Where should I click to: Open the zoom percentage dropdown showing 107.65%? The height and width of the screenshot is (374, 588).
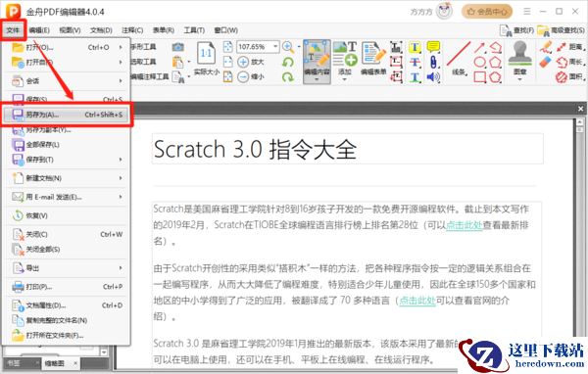click(275, 47)
